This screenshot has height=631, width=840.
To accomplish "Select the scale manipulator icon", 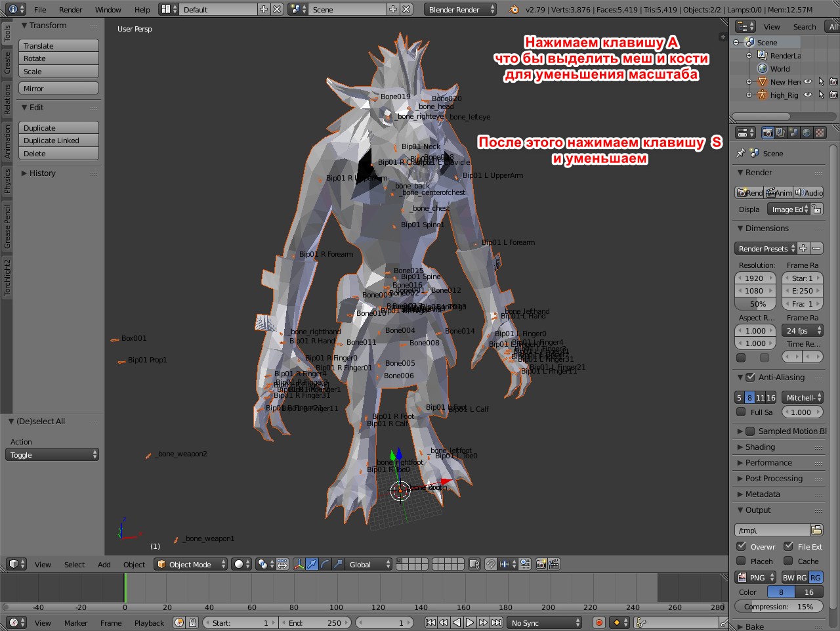I will click(x=338, y=564).
